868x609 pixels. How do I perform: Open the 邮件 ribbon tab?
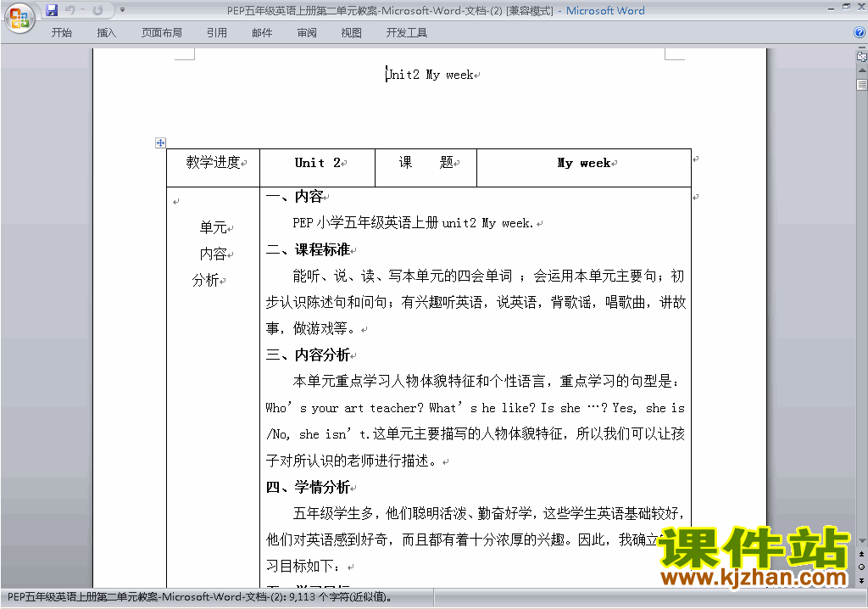(x=262, y=33)
